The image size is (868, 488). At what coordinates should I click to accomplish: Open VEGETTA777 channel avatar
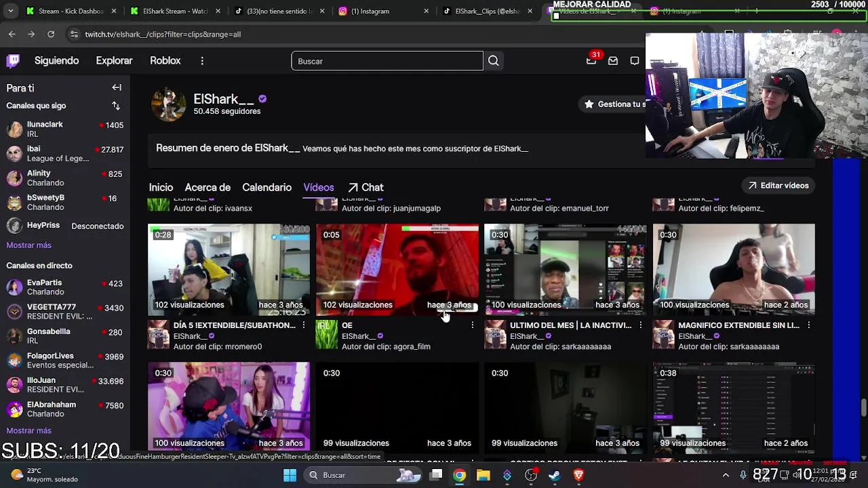[14, 312]
